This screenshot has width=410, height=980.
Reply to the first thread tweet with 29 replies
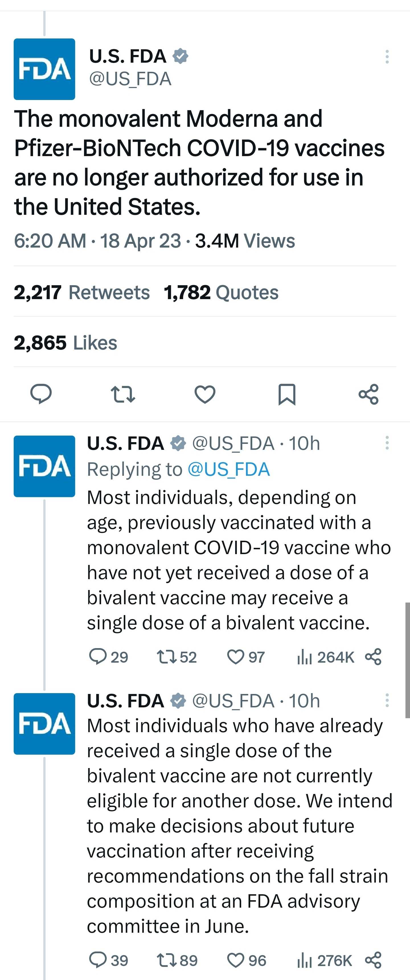(x=98, y=657)
